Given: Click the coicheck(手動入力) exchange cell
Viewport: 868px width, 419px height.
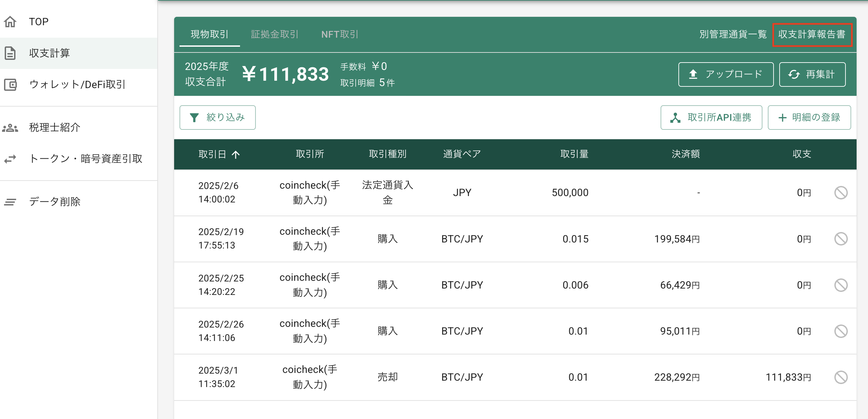Looking at the screenshot, I should point(310,377).
